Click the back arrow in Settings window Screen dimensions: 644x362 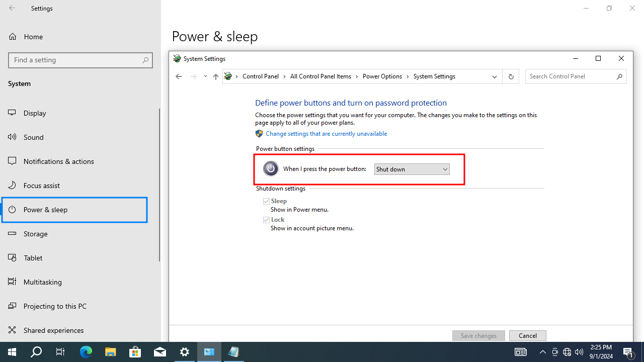pyautogui.click(x=12, y=8)
